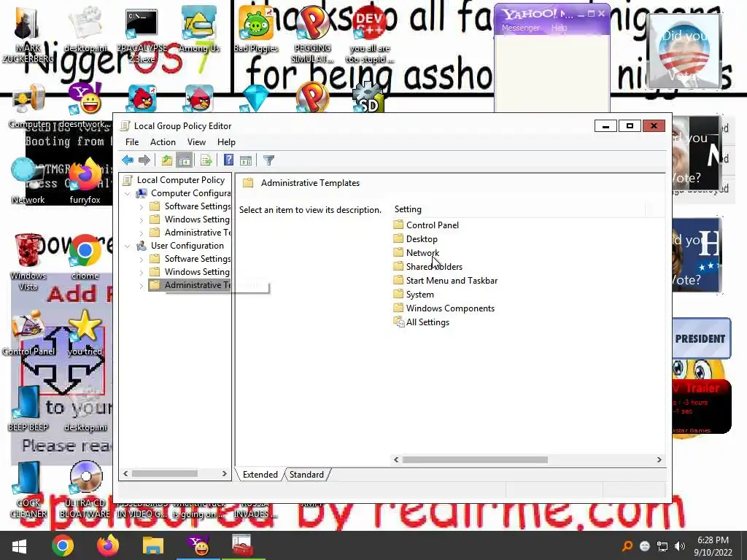Open the View menu
The height and width of the screenshot is (560, 747).
click(x=196, y=142)
